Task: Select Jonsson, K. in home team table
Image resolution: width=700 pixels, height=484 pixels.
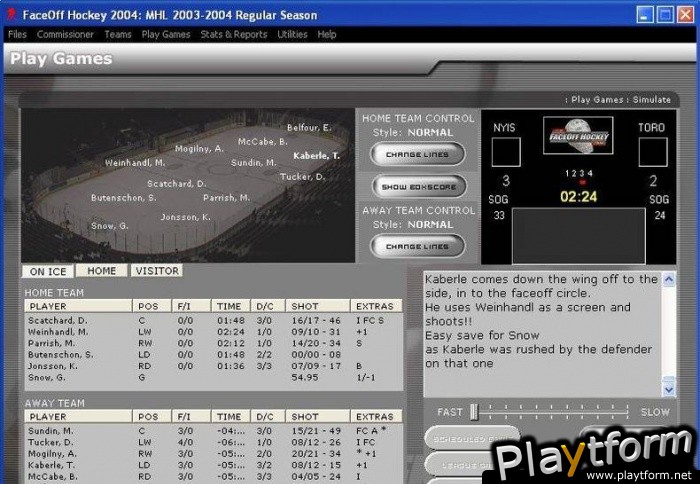Action: [x=213, y=366]
